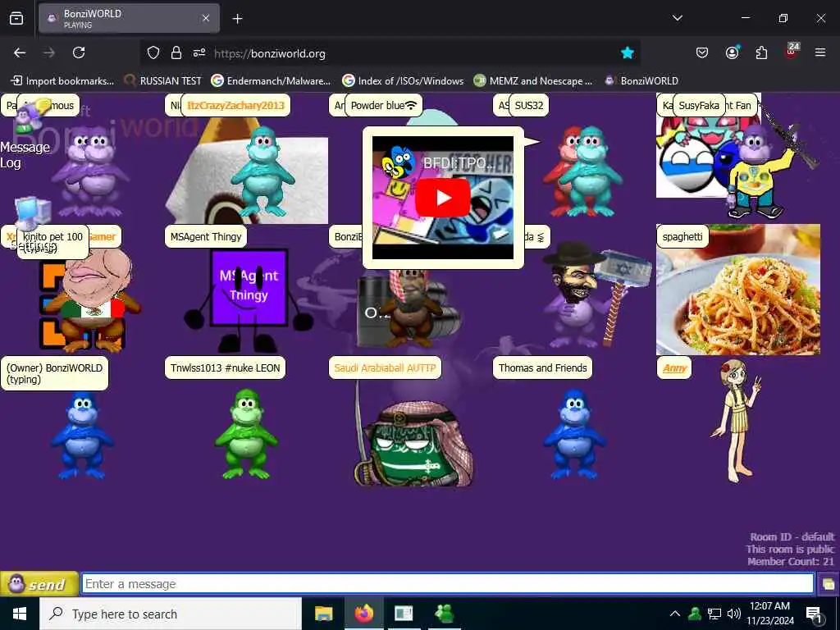Image resolution: width=840 pixels, height=630 pixels.
Task: Open volume control in system tray
Action: coord(734,614)
